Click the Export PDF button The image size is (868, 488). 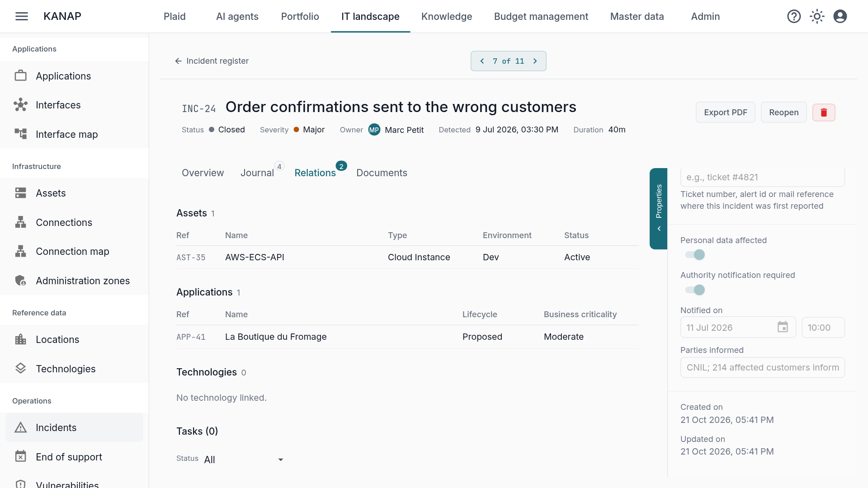point(726,113)
